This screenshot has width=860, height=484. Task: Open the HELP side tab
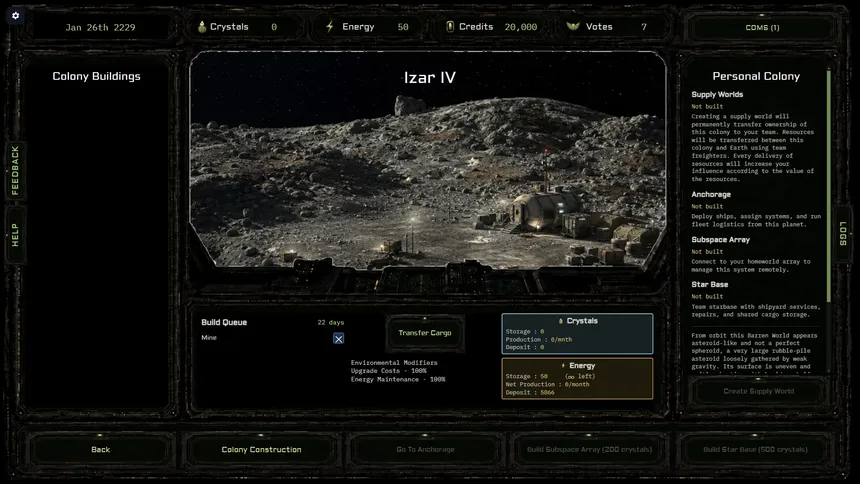coord(15,235)
